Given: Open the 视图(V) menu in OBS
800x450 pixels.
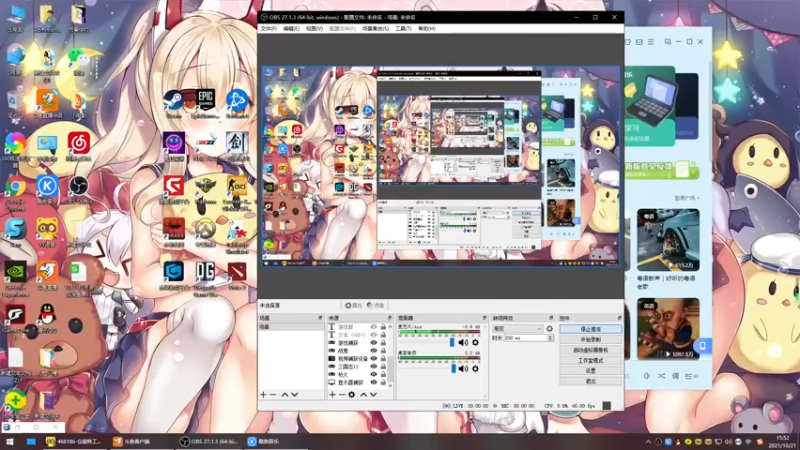Looking at the screenshot, I should pyautogui.click(x=314, y=29).
